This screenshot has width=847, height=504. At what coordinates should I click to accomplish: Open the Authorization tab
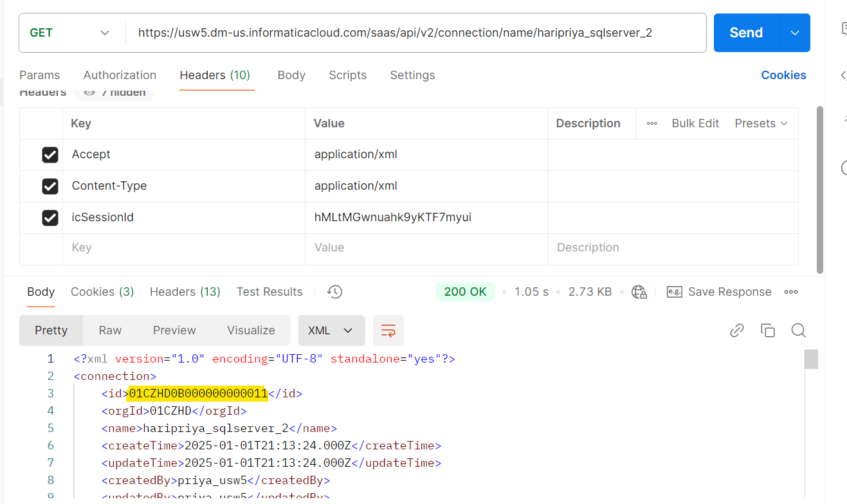(x=120, y=75)
